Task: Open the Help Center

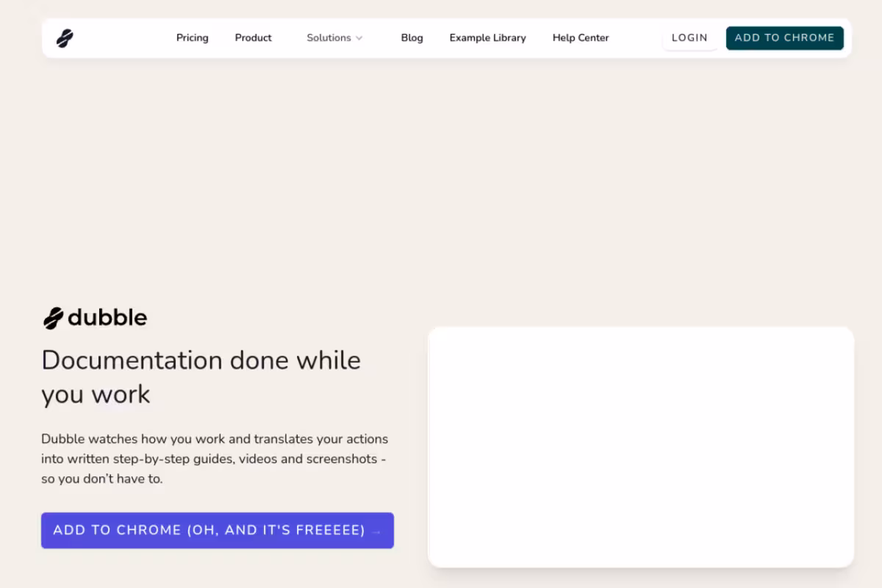Action: pos(581,38)
